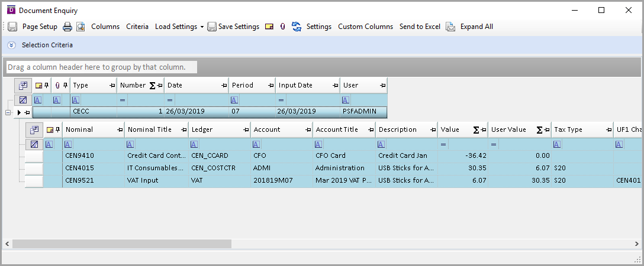This screenshot has width=644, height=266.
Task: Click the horizontal scrollbar thumb at the bottom
Action: pos(121,244)
